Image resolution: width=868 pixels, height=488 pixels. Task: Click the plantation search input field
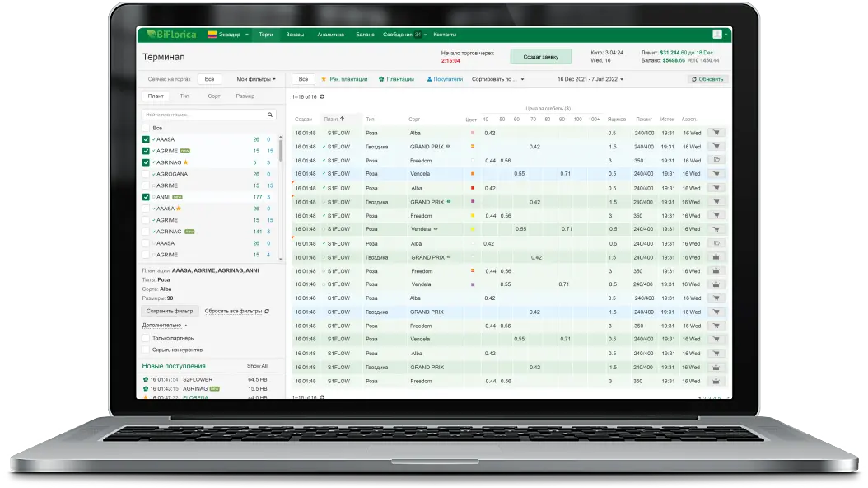(x=203, y=115)
